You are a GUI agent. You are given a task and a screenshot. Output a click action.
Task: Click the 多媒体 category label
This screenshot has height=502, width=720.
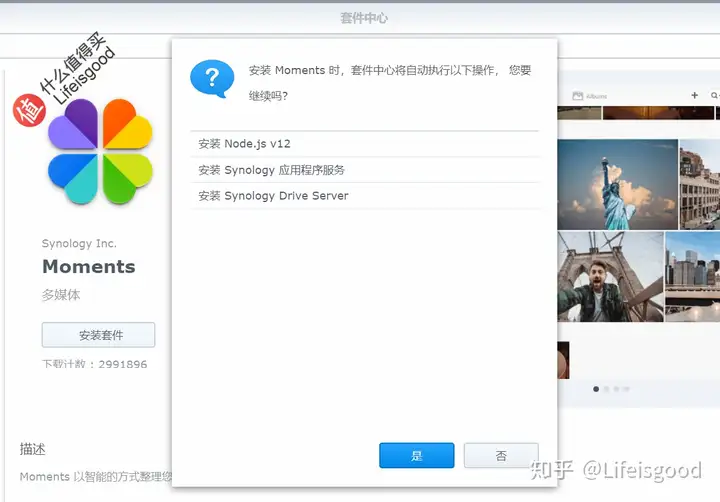(x=61, y=294)
